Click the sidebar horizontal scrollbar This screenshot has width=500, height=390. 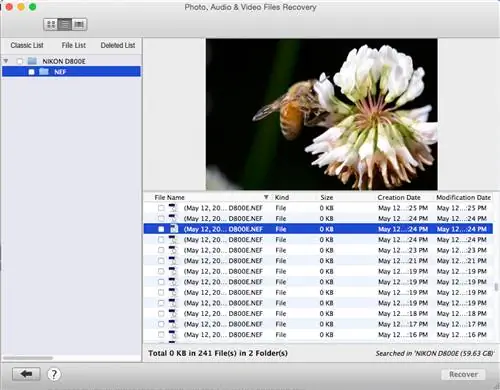[28, 358]
